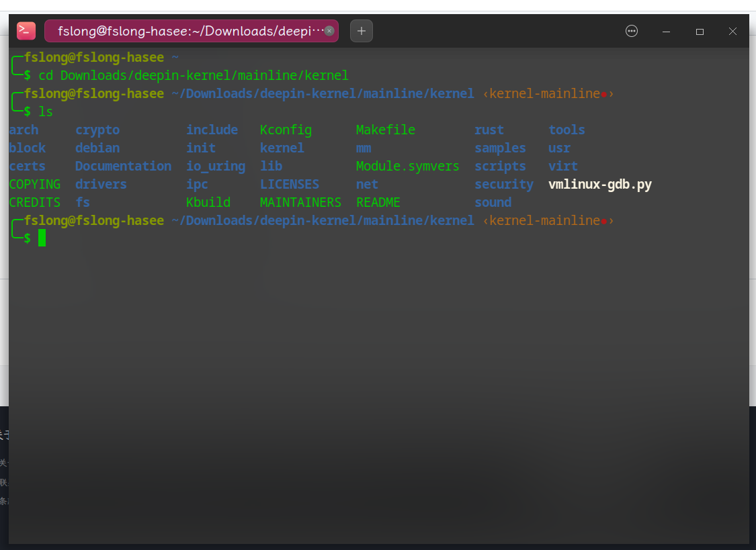Click the green cursor at the command prompt
756x550 pixels.
coord(42,238)
